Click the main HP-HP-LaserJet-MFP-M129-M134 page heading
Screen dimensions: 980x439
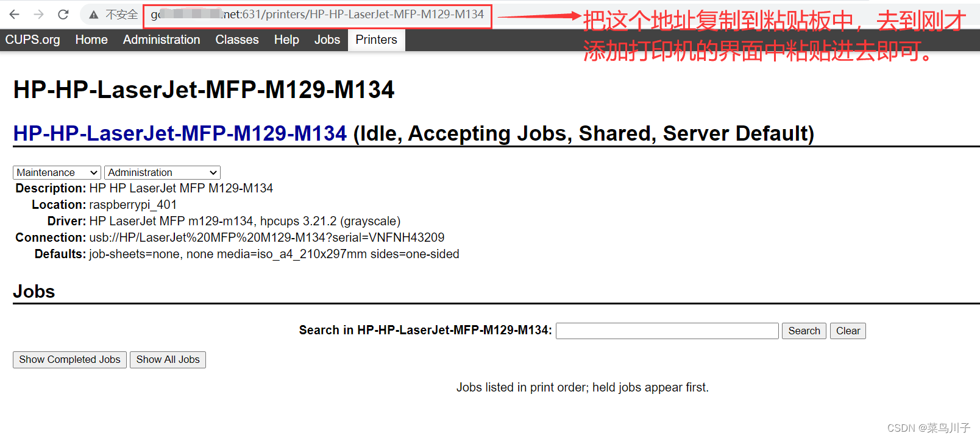coord(204,90)
